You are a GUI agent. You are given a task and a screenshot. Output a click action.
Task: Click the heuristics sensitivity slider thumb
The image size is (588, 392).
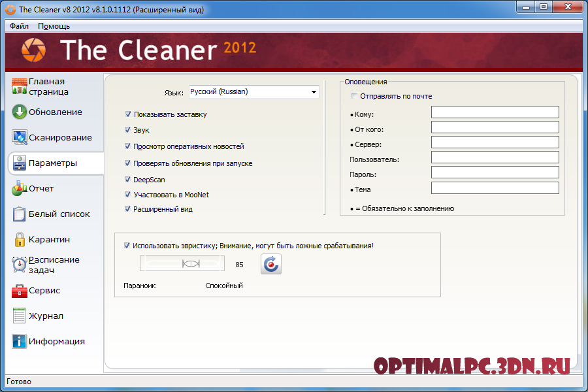(x=191, y=264)
